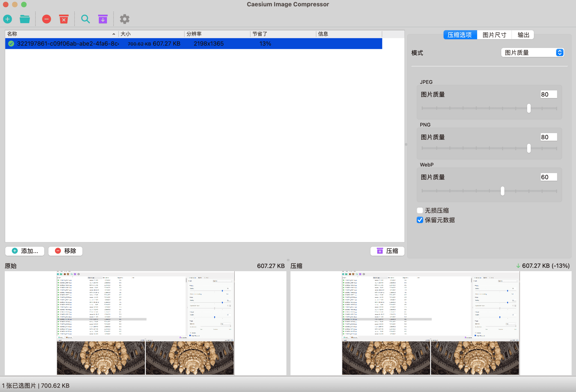Viewport: 576px width, 392px height.
Task: Click the splitter handle between file list and options panel
Action: 406,144
